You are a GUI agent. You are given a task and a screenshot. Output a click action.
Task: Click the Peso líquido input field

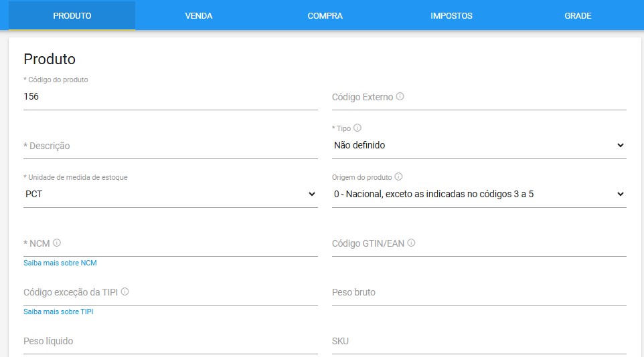[x=171, y=342]
